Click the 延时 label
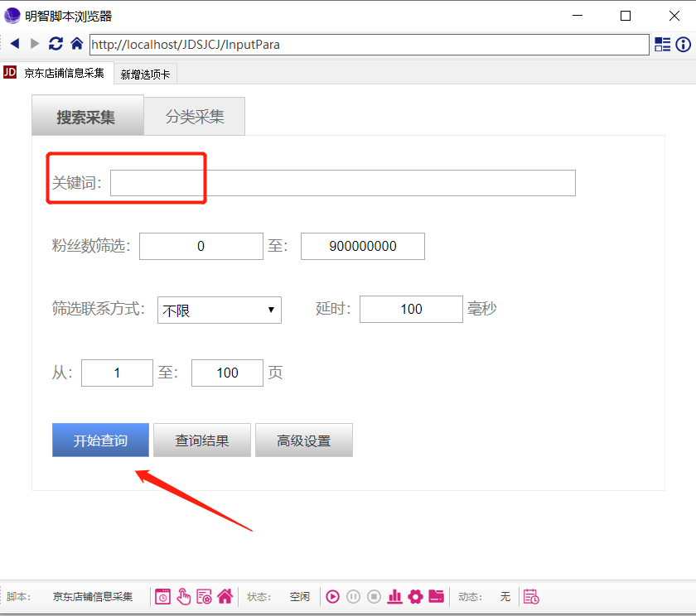The width and height of the screenshot is (696, 616). click(x=333, y=309)
